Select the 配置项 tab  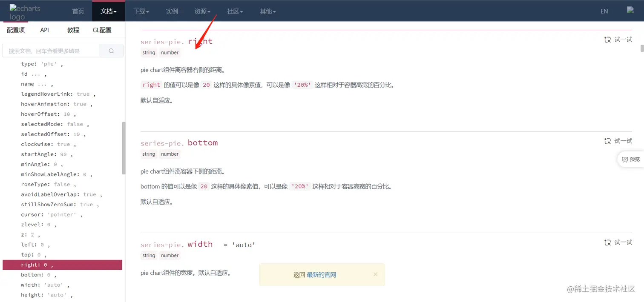[x=16, y=30]
